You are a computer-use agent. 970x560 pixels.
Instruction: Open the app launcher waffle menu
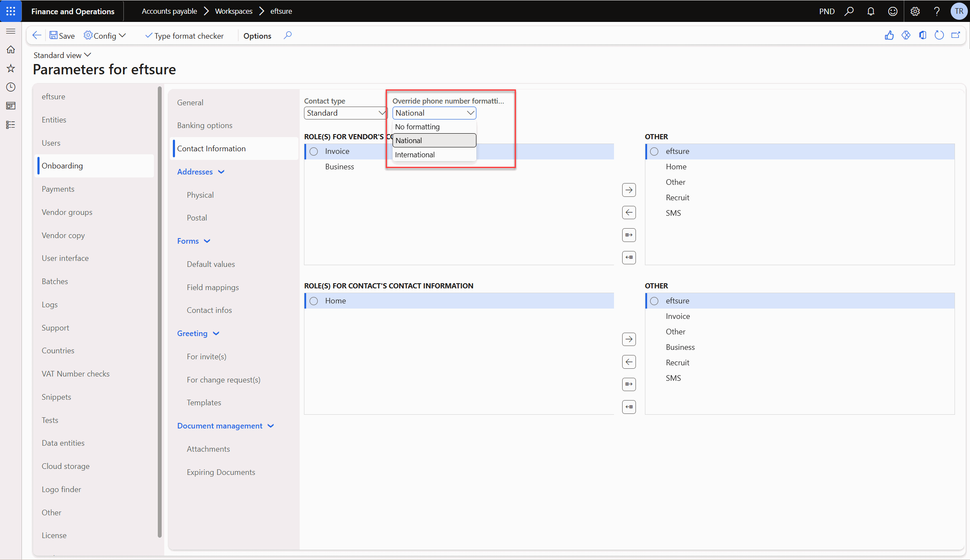11,11
